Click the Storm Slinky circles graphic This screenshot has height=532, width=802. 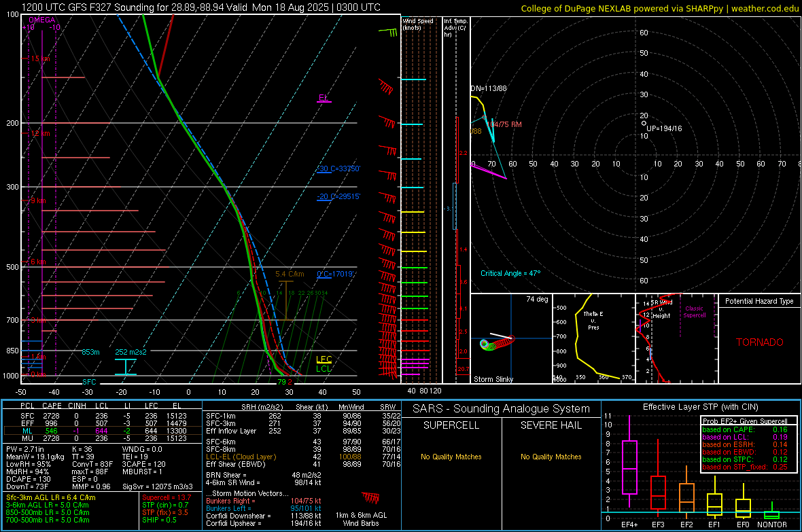tap(497, 342)
